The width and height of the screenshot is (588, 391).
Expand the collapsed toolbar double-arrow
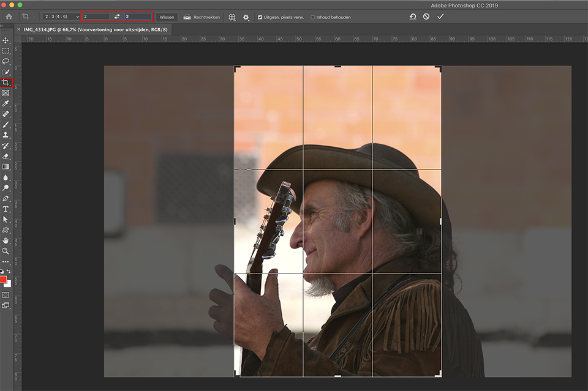pyautogui.click(x=1, y=26)
